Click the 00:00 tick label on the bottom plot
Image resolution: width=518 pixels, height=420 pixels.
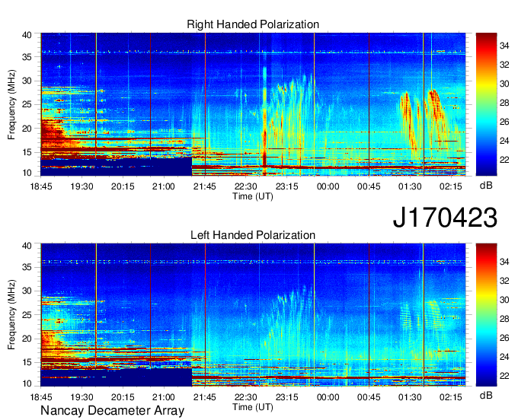click(328, 397)
